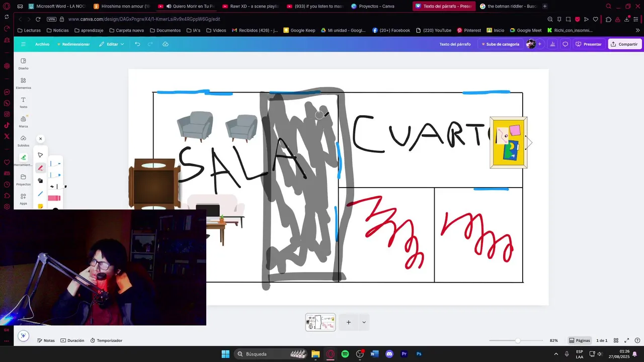644x362 pixels.
Task: Undo the last action
Action: pyautogui.click(x=137, y=44)
